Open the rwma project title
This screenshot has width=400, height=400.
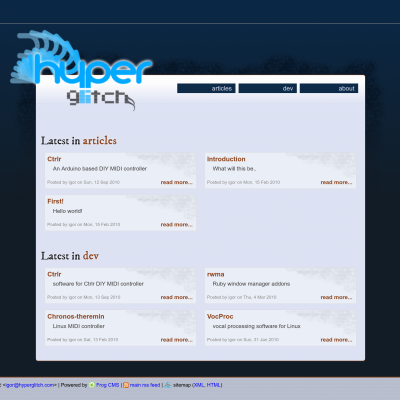(216, 274)
